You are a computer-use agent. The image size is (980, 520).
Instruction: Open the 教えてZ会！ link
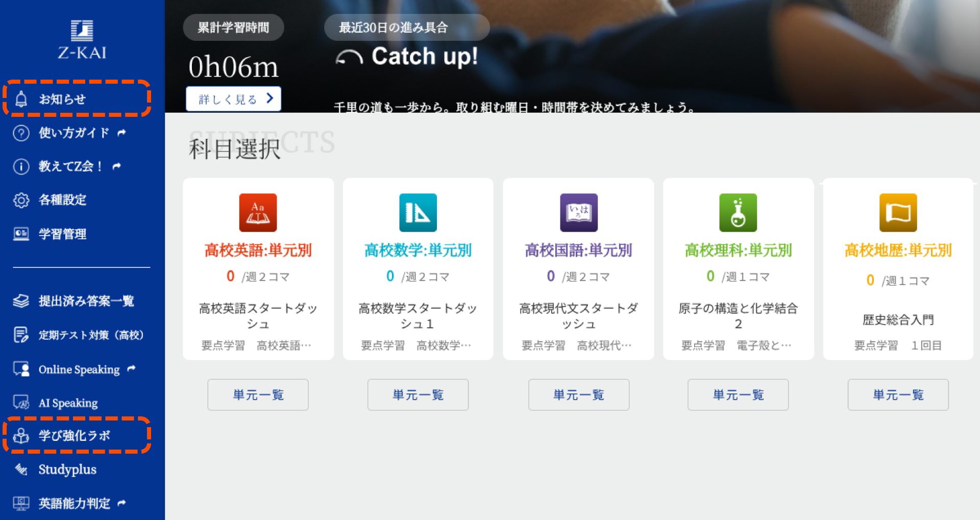point(71,166)
